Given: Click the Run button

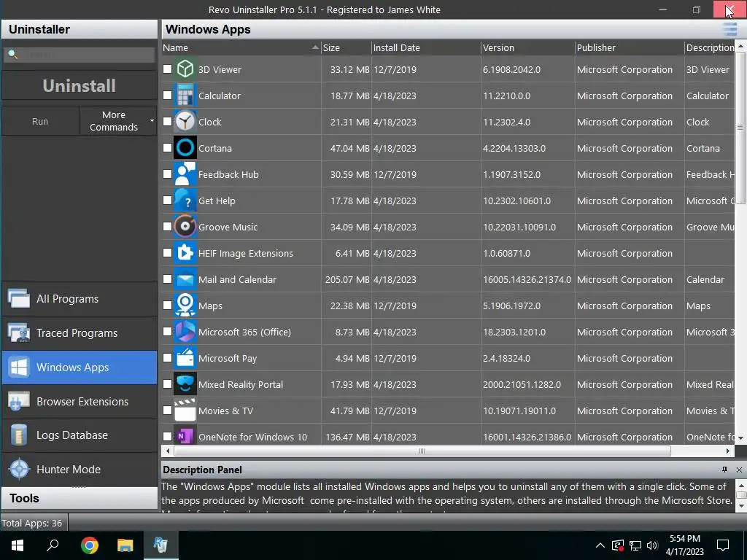Looking at the screenshot, I should click(x=40, y=121).
